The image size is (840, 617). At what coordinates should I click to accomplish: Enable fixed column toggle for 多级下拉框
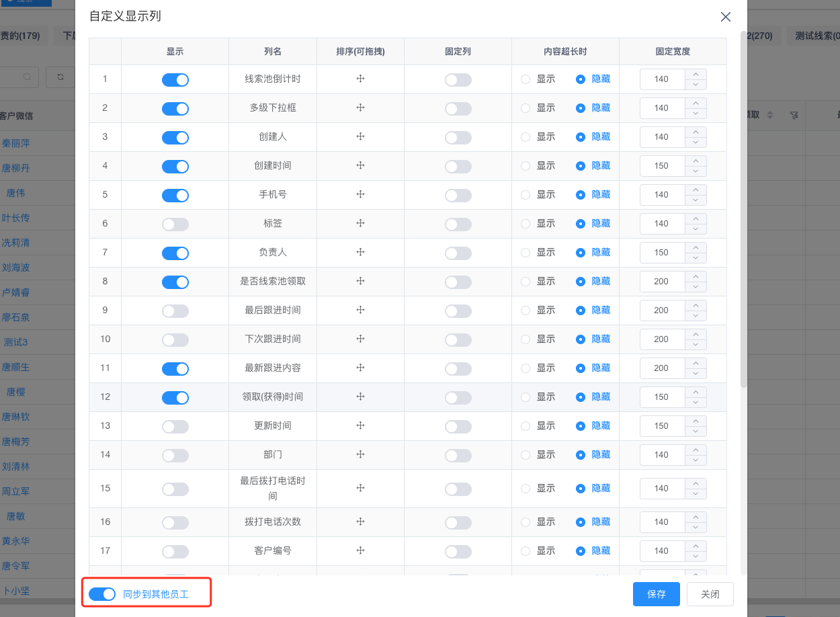click(x=458, y=109)
